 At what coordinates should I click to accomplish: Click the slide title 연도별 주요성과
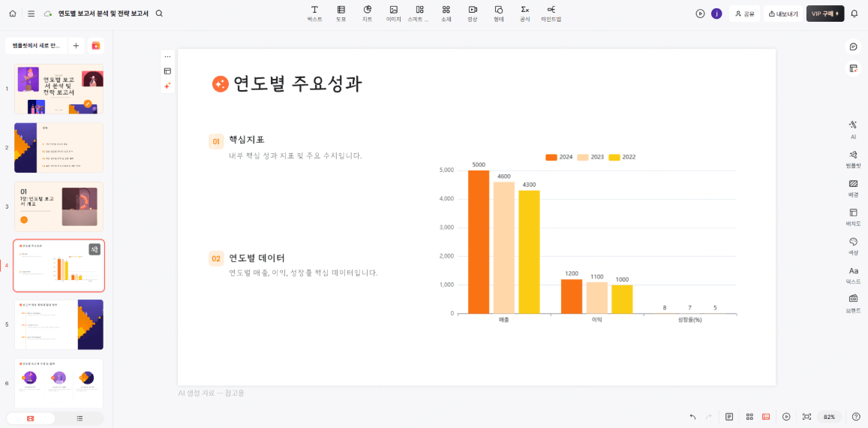coord(298,84)
